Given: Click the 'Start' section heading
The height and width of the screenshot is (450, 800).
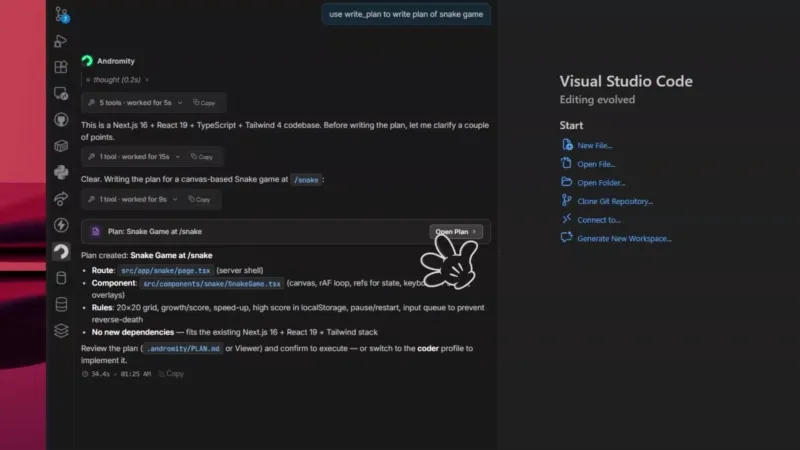Looking at the screenshot, I should [571, 126].
